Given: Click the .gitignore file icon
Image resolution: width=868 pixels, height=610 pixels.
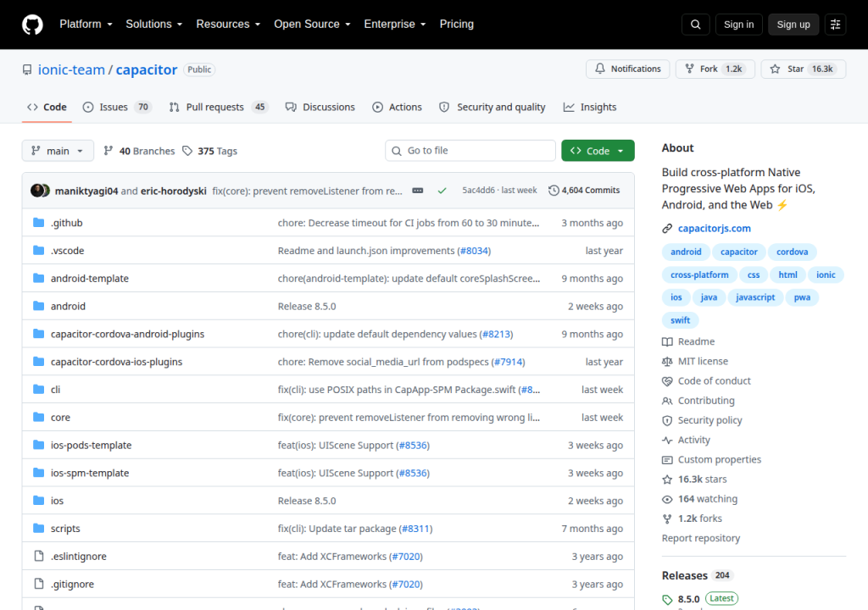Looking at the screenshot, I should tap(38, 584).
